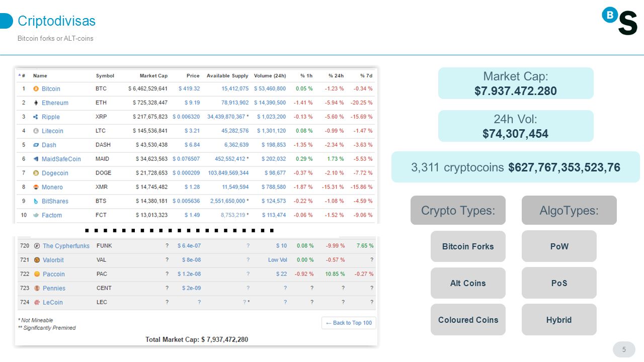Open the Paccoin name link
Screen dimensions: 644x362
point(54,274)
